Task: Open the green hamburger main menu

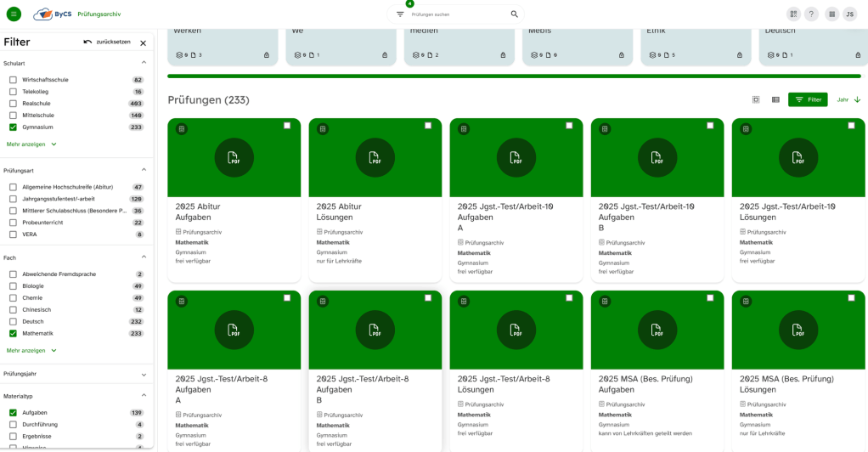Action: [14, 14]
